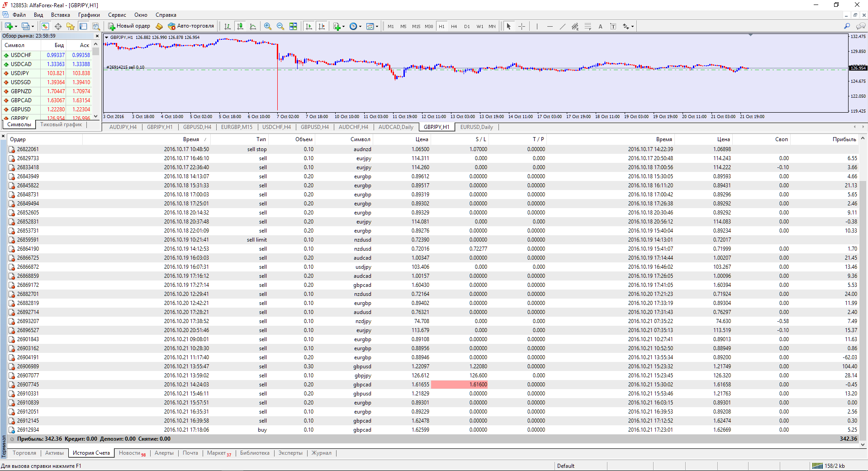The image size is (868, 471).
Task: Switch chart to bar chart style
Action: pyautogui.click(x=228, y=26)
